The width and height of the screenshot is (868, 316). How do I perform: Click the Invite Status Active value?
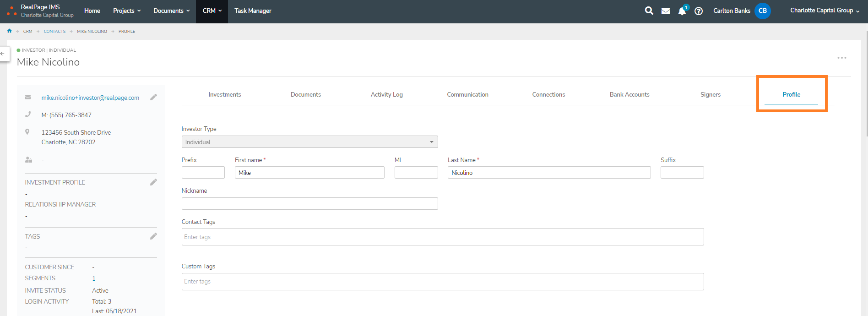coord(100,290)
